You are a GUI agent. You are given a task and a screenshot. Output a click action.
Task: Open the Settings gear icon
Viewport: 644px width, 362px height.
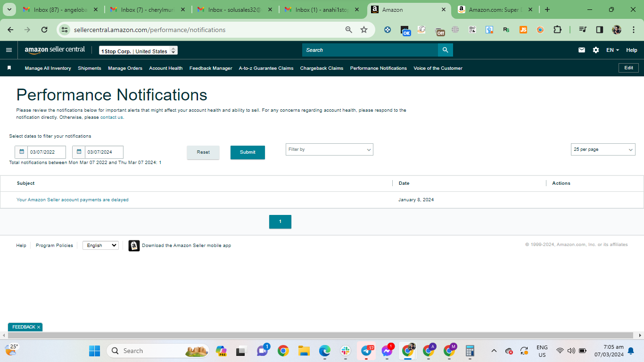point(596,50)
